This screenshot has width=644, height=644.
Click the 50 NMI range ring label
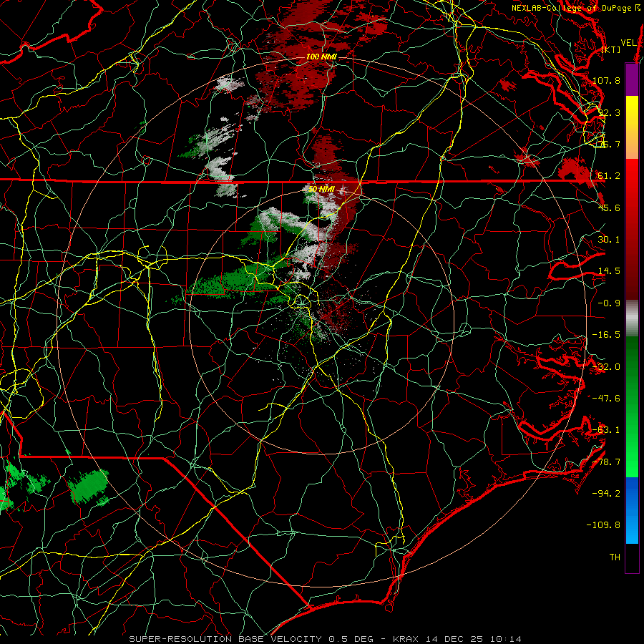coord(321,190)
